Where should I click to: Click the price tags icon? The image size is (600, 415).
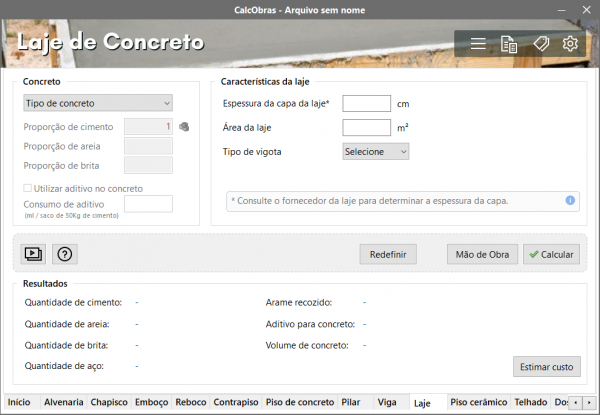[540, 44]
